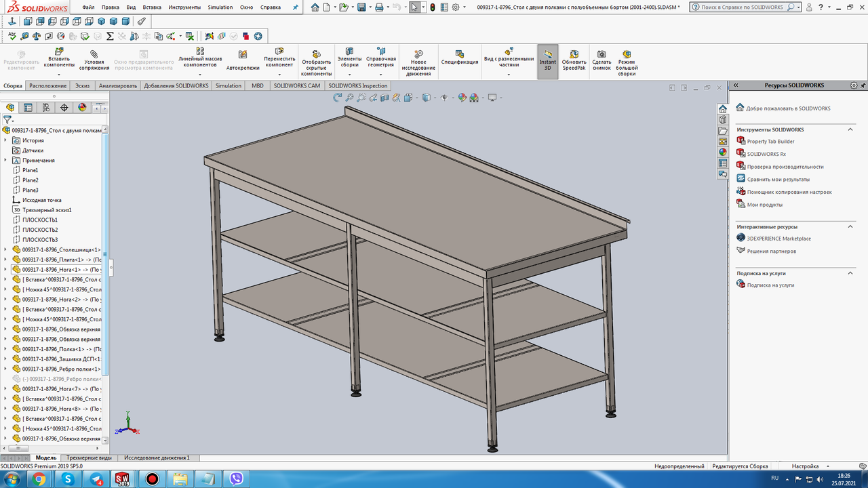Open the Configuration Manager tab icon
868x488 pixels.
pos(46,108)
